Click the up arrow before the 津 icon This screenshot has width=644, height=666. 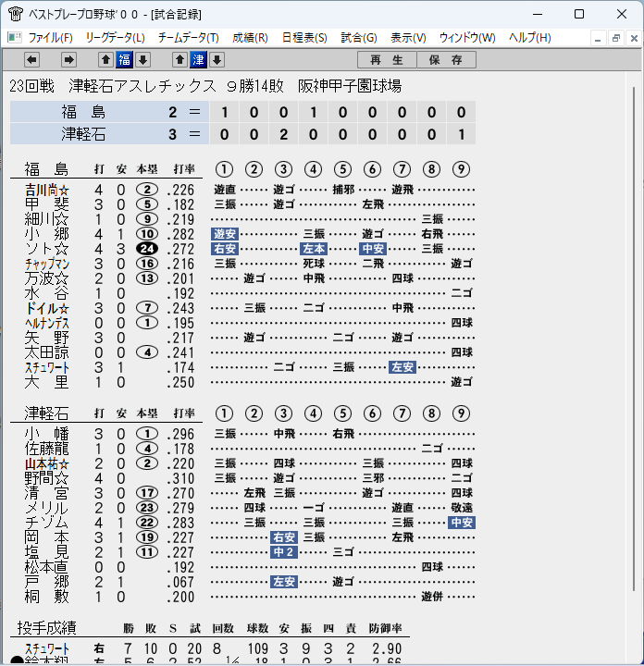(180, 60)
